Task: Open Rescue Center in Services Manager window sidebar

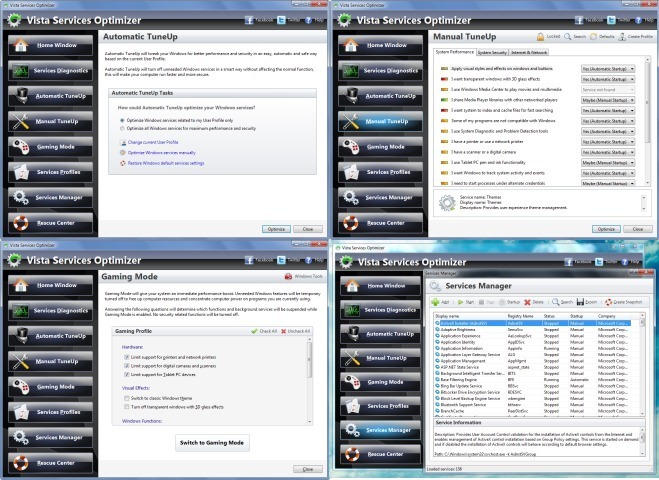Action: pyautogui.click(x=380, y=454)
